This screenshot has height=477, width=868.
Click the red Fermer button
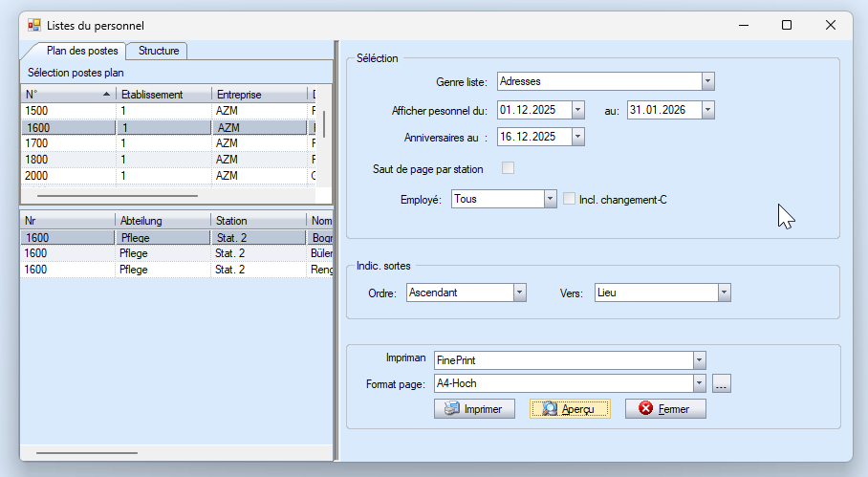[x=665, y=408]
